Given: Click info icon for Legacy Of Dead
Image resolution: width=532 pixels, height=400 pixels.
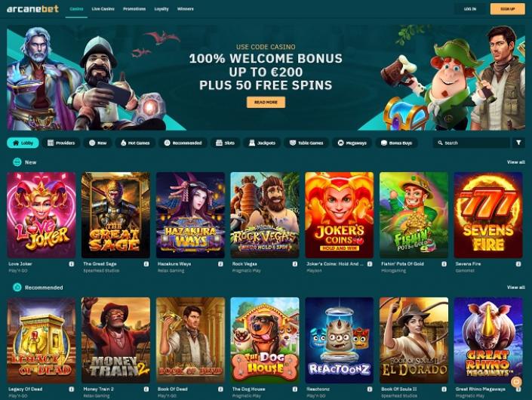Looking at the screenshot, I should pos(71,389).
